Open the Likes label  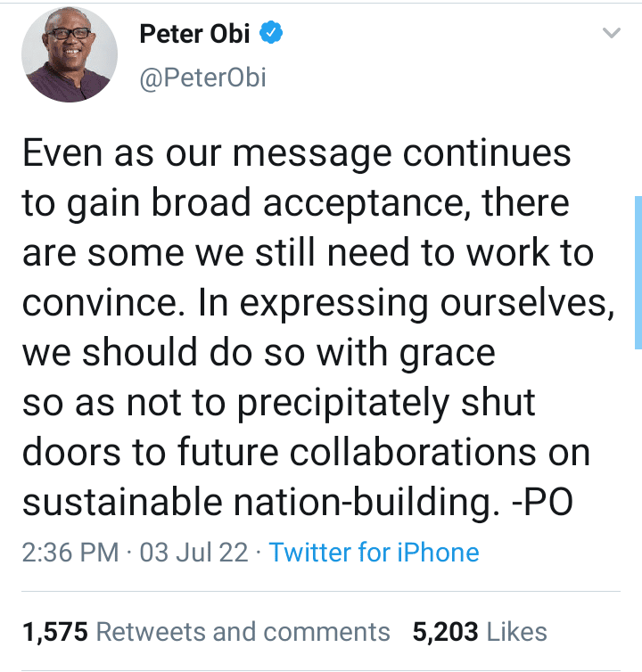517,632
